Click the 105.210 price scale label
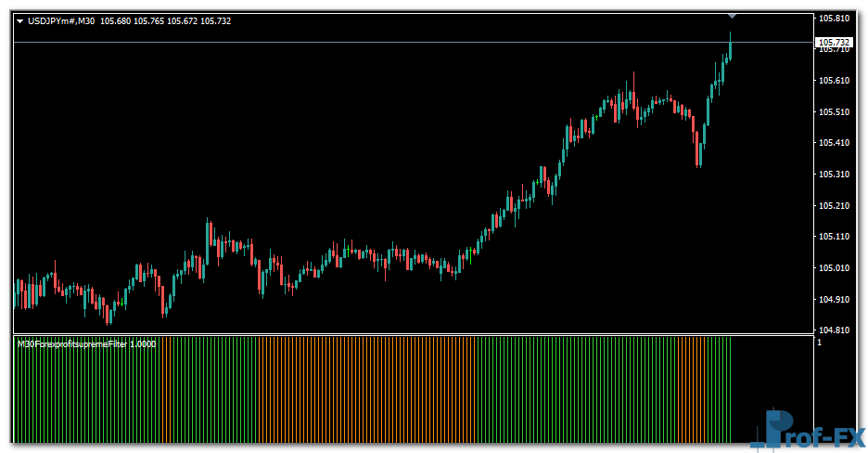 (834, 206)
